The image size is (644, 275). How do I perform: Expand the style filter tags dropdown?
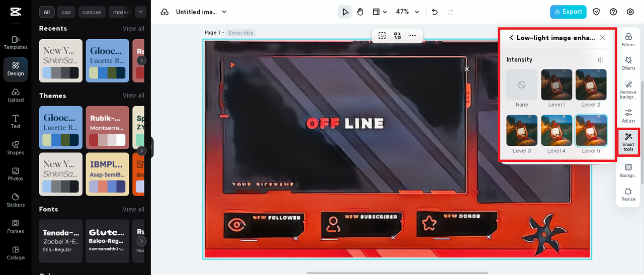[140, 12]
